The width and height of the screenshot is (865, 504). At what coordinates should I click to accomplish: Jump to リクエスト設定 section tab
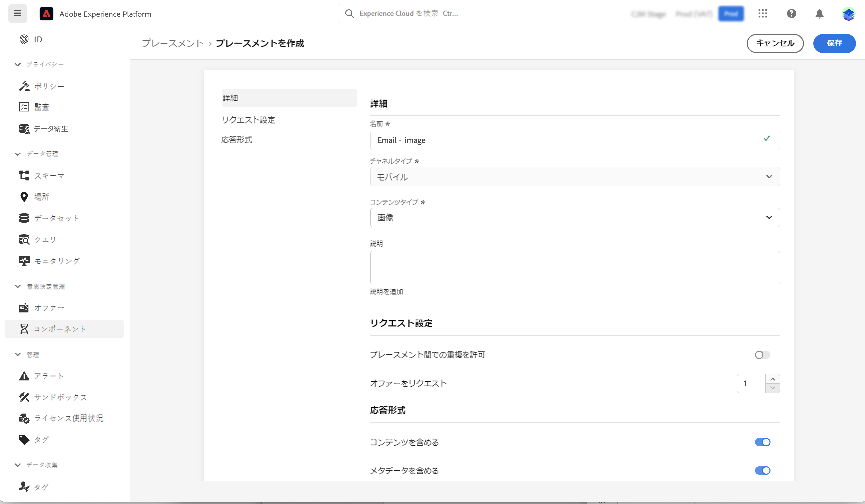point(248,120)
